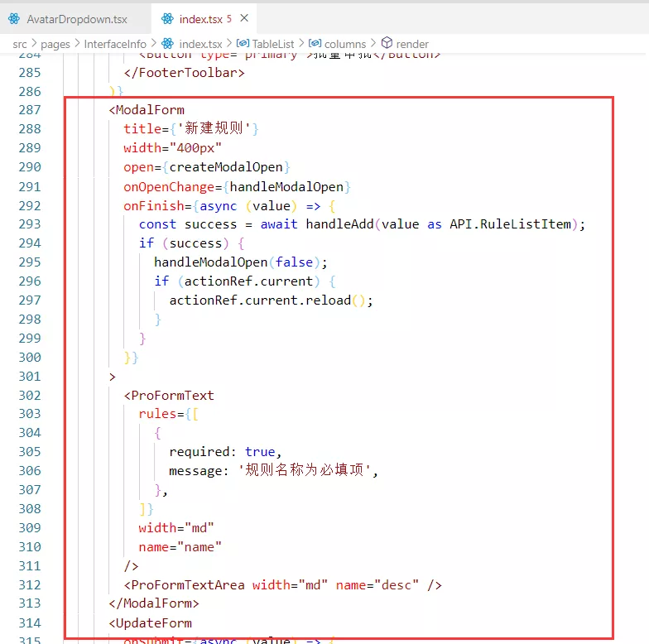The height and width of the screenshot is (644, 649).
Task: Click width="md" on line 309
Action: pos(176,528)
